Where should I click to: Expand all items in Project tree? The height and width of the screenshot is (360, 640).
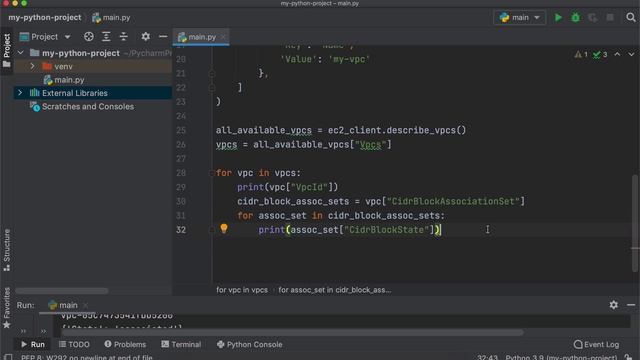[x=106, y=37]
